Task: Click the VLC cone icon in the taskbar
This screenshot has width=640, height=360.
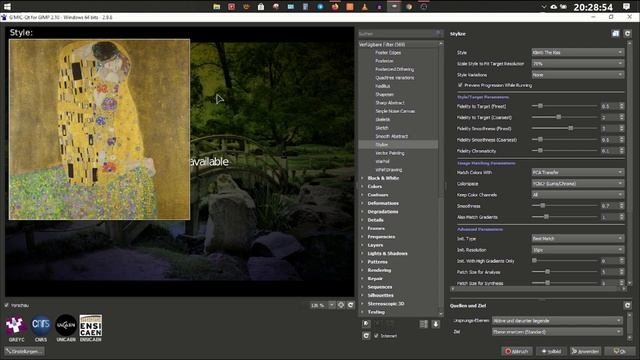Action: pos(364,7)
